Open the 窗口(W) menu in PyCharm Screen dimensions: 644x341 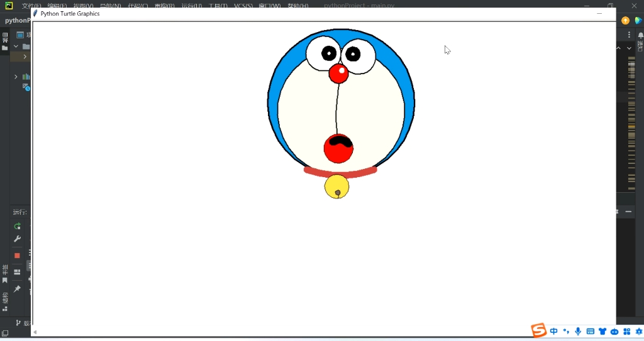coord(269,6)
